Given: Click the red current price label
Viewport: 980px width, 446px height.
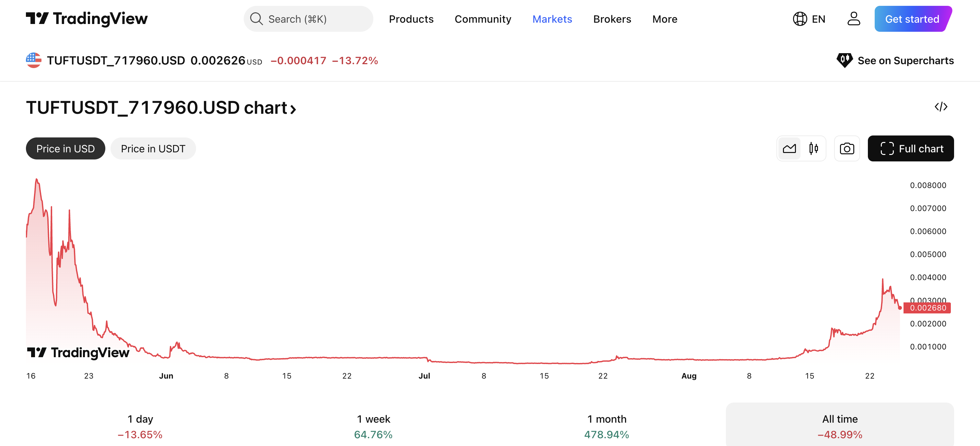Looking at the screenshot, I should pyautogui.click(x=927, y=308).
